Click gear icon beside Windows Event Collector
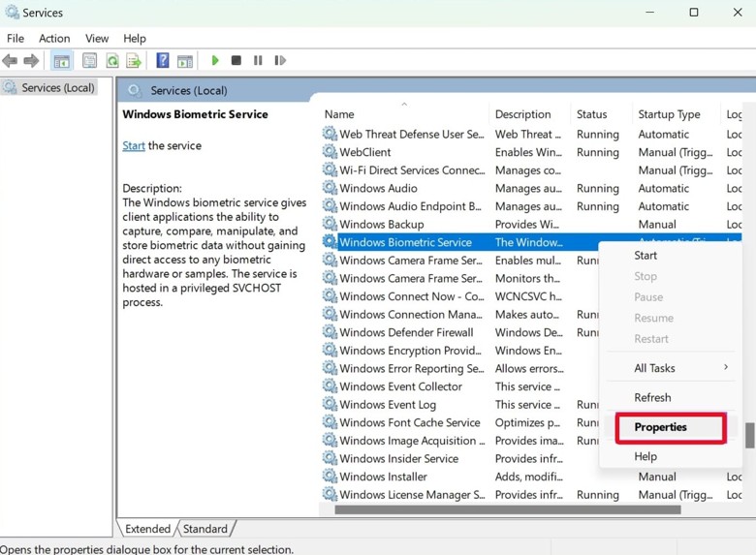 click(x=330, y=385)
